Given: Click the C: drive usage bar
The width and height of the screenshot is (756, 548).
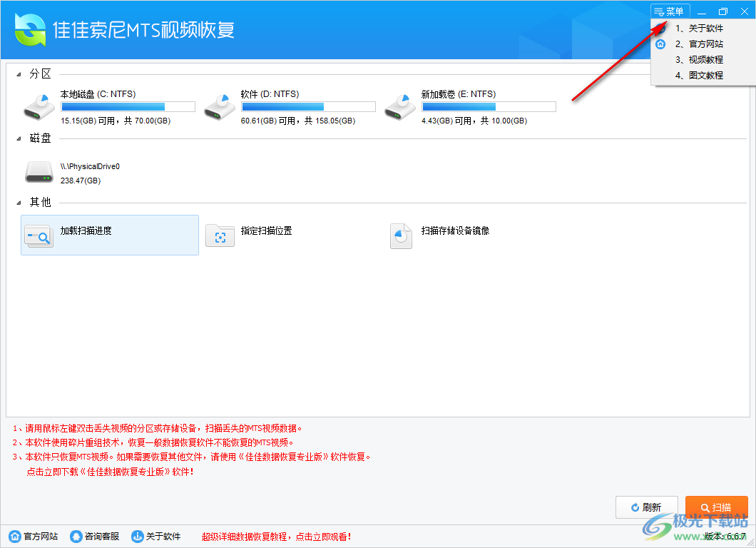Looking at the screenshot, I should click(128, 106).
